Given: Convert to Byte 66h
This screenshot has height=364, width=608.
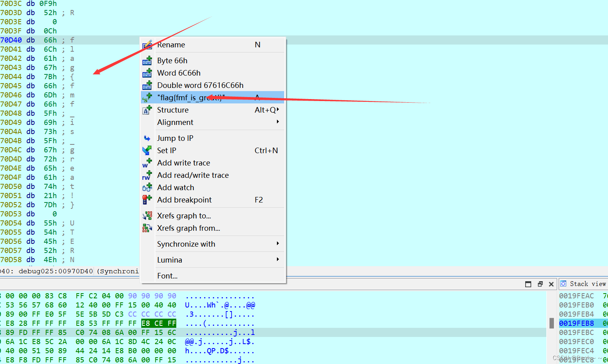Looking at the screenshot, I should pos(213,60).
